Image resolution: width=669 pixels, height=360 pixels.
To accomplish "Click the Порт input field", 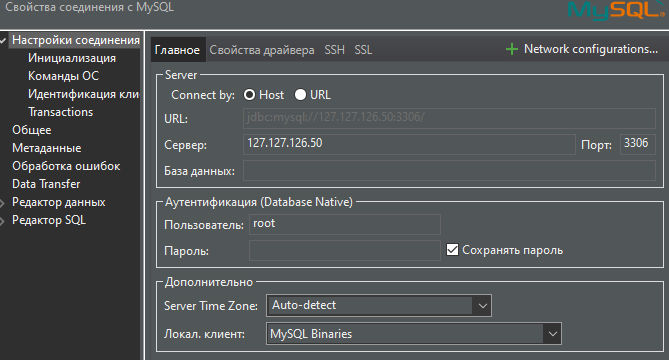I will (637, 144).
